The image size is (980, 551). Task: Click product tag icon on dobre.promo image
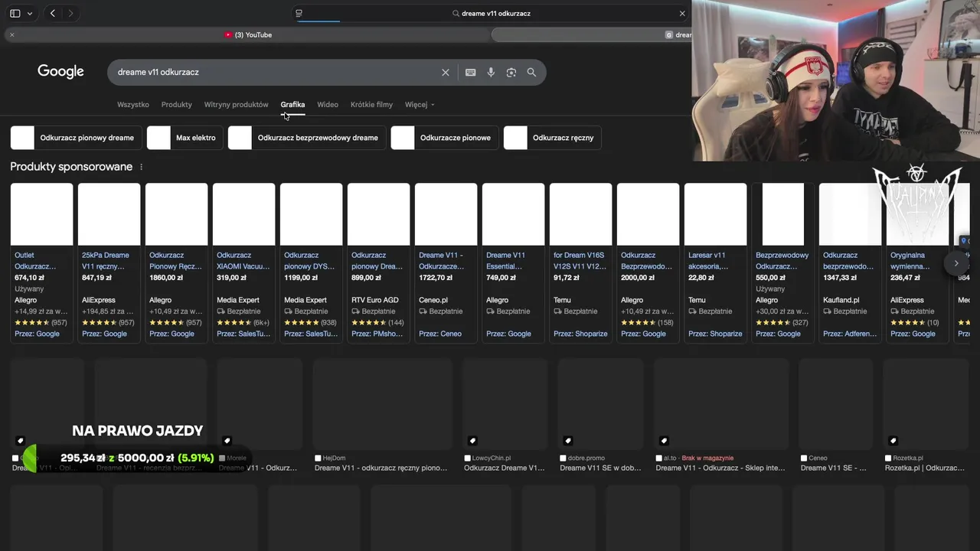[x=568, y=441]
